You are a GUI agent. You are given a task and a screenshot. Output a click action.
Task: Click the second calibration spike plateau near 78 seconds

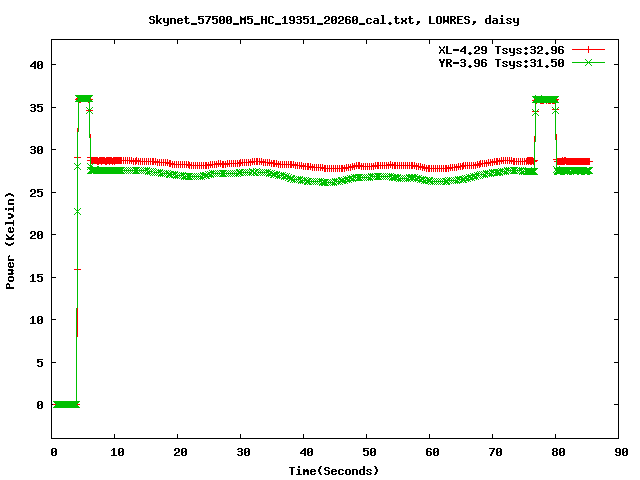[546, 100]
